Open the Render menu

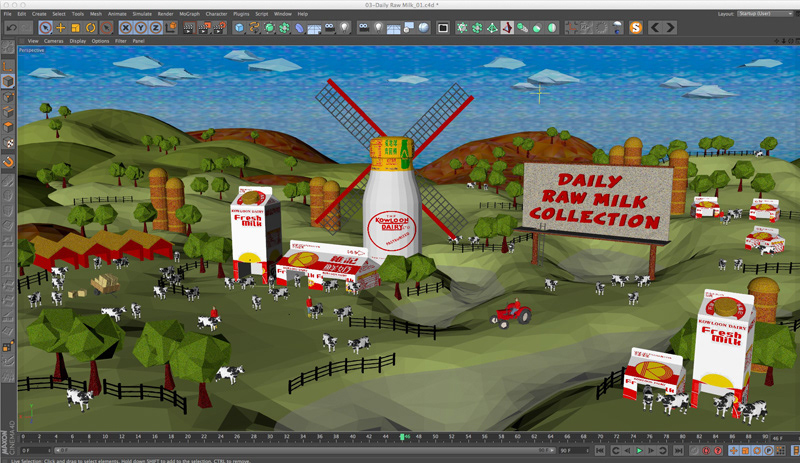tap(165, 14)
